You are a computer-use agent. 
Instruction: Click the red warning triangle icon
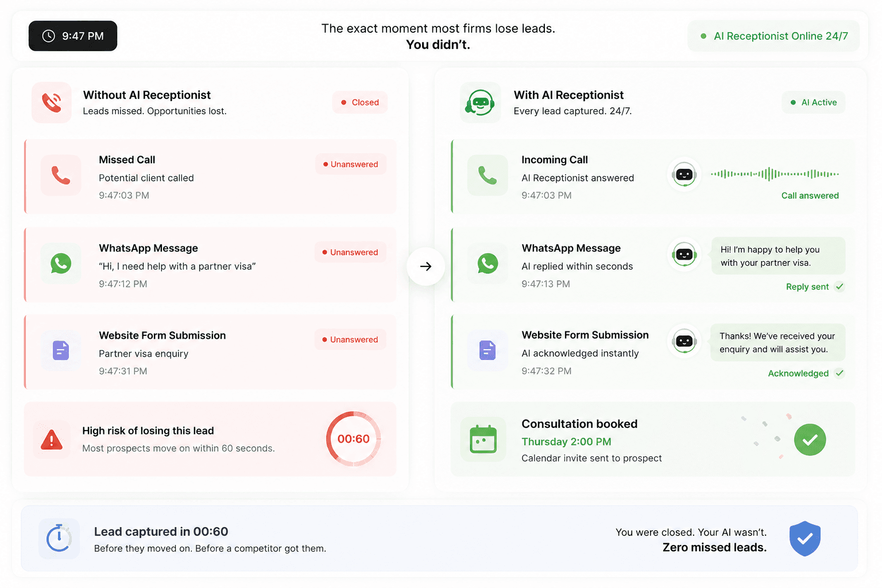52,440
